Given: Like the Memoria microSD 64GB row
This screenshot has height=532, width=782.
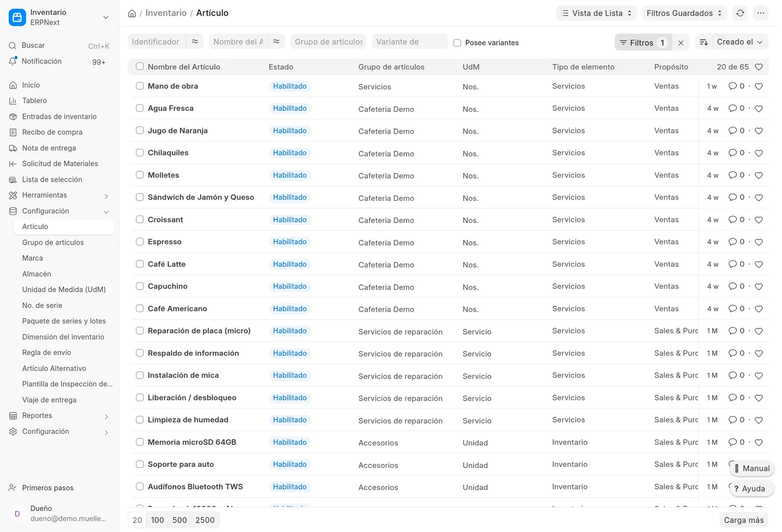Looking at the screenshot, I should click(759, 443).
